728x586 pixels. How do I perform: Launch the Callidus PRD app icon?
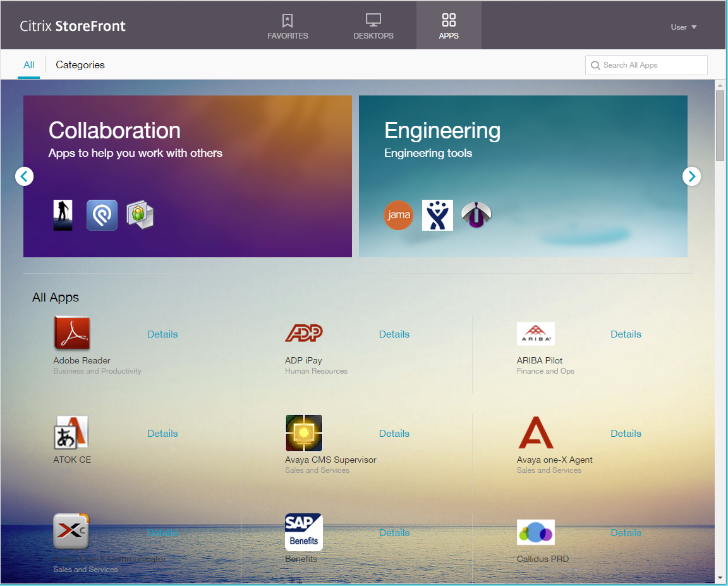pyautogui.click(x=535, y=532)
